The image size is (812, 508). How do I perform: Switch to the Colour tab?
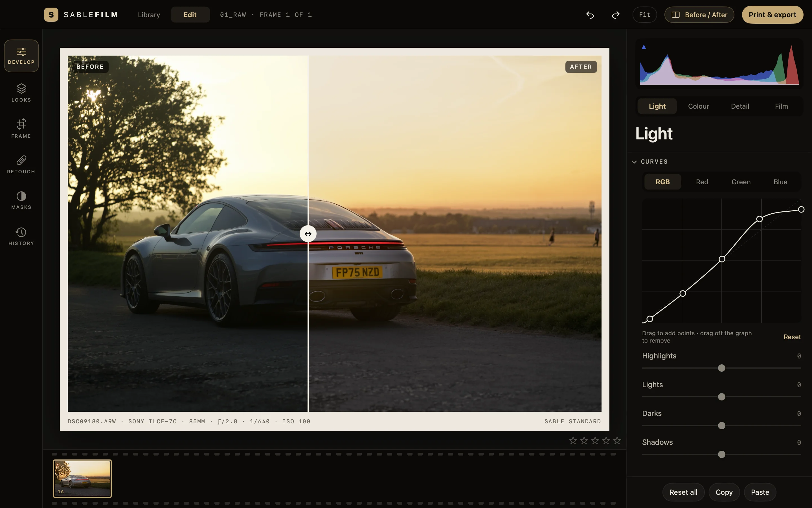pyautogui.click(x=698, y=106)
